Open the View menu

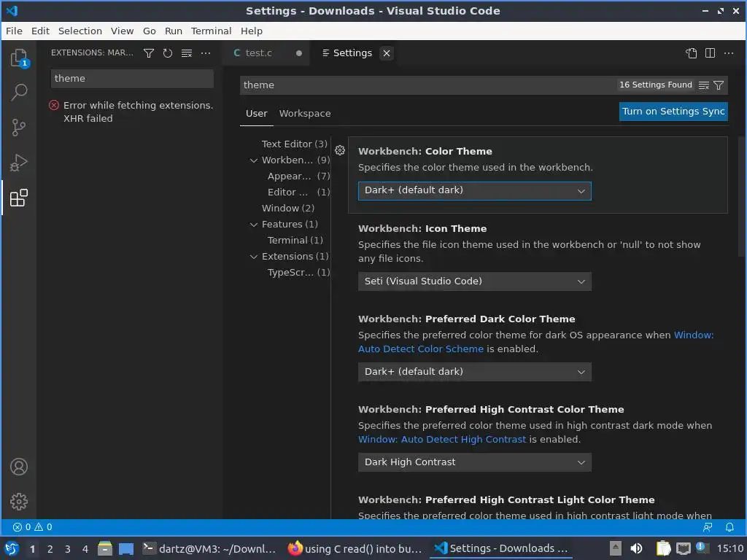click(122, 31)
